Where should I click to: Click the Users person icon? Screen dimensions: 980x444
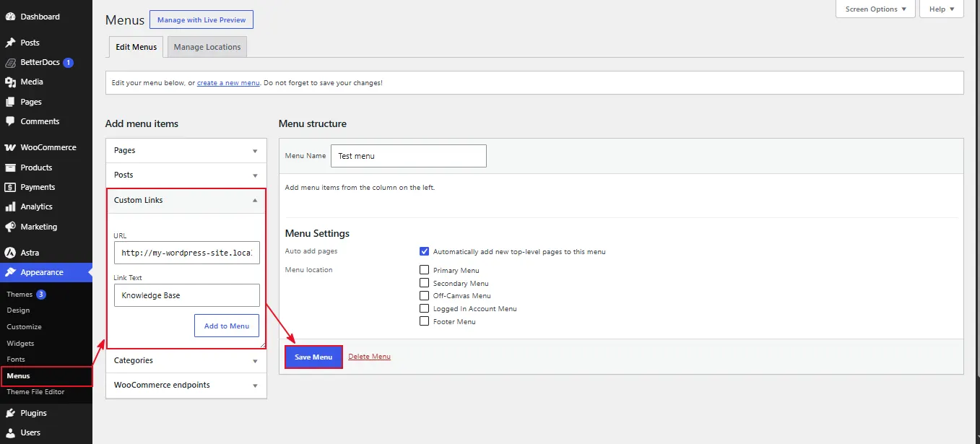click(10, 432)
